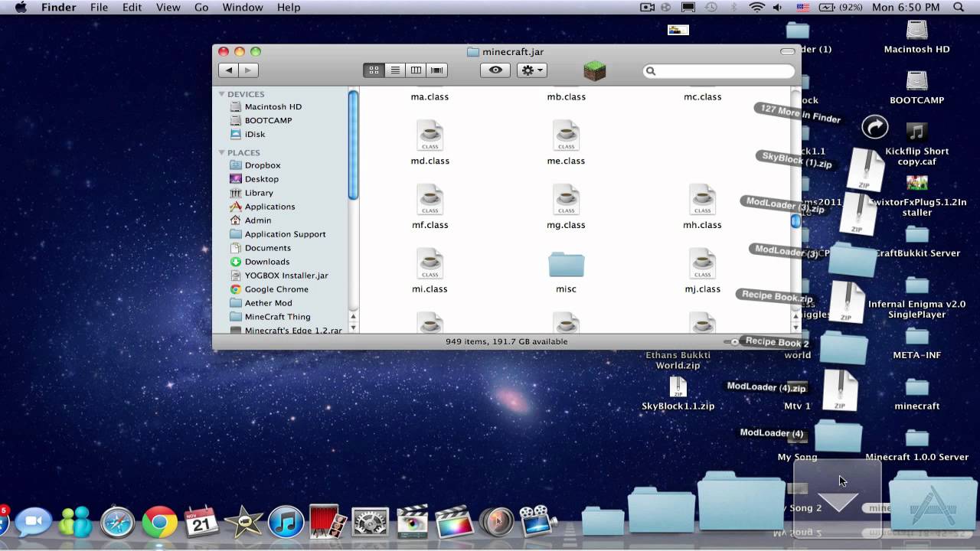This screenshot has height=551, width=980.
Task: Collapse the DEVICES sidebar section
Action: pyautogui.click(x=222, y=94)
